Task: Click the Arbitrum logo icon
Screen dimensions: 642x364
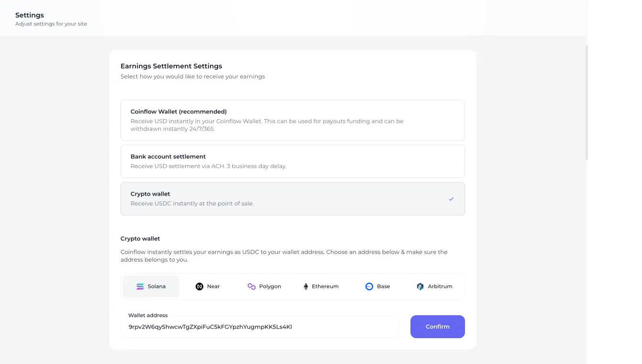Action: click(421, 287)
